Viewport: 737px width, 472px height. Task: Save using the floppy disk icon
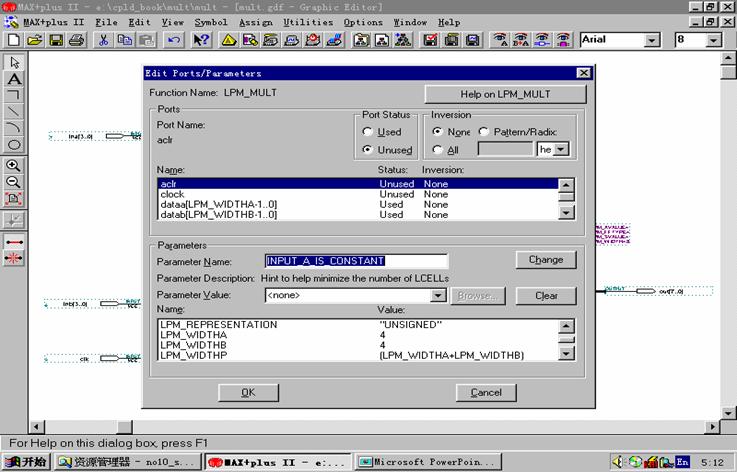56,40
